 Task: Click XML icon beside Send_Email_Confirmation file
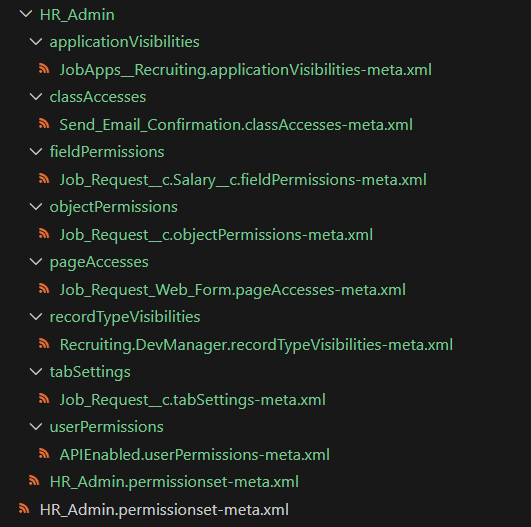(x=44, y=123)
